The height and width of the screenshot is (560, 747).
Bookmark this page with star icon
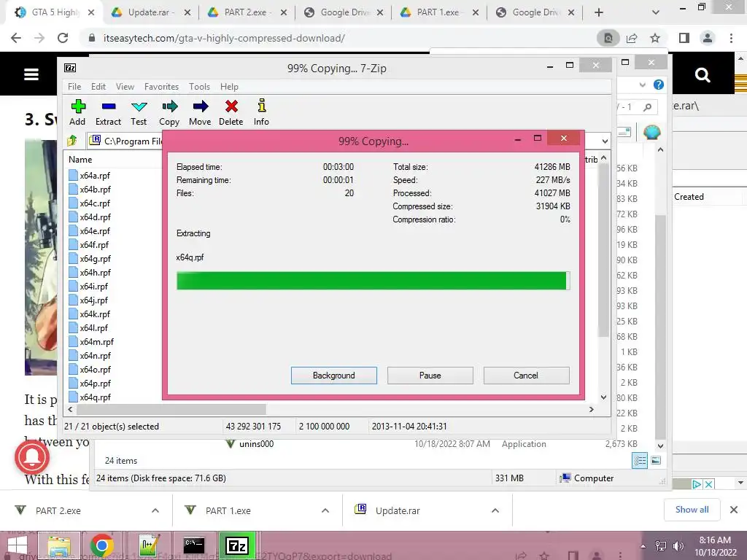[x=655, y=38]
